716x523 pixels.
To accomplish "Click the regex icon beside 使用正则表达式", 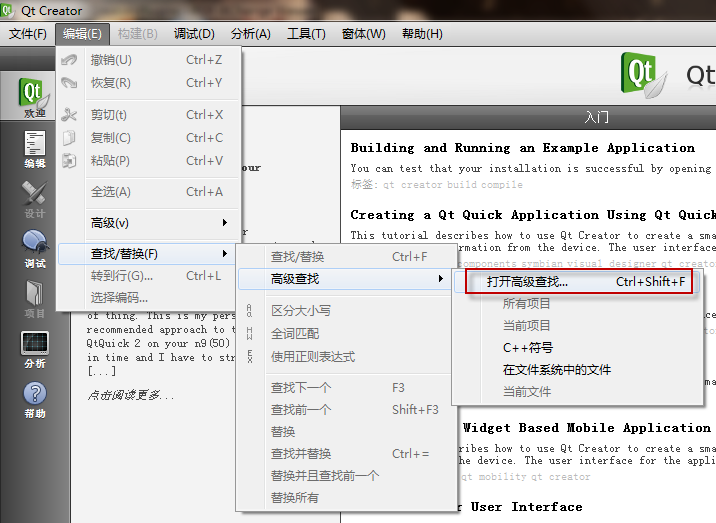I will click(249, 356).
